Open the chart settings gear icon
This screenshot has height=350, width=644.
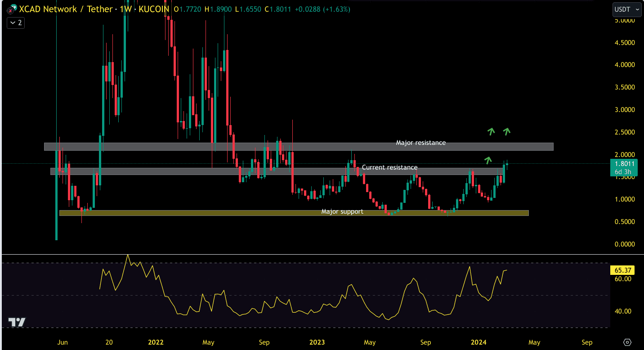click(x=628, y=342)
